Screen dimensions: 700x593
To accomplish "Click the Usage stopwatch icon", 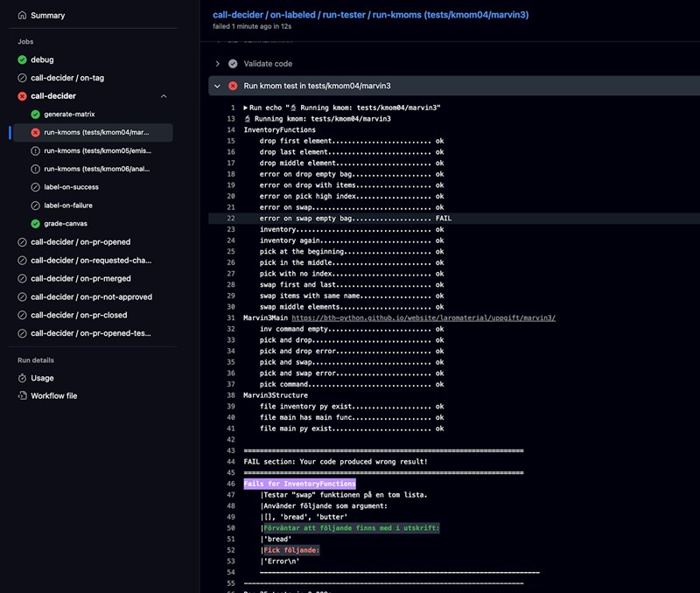I will pos(23,378).
